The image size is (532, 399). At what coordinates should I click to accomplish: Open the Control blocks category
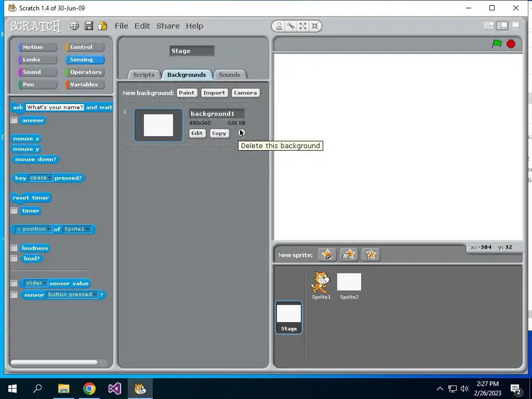85,47
